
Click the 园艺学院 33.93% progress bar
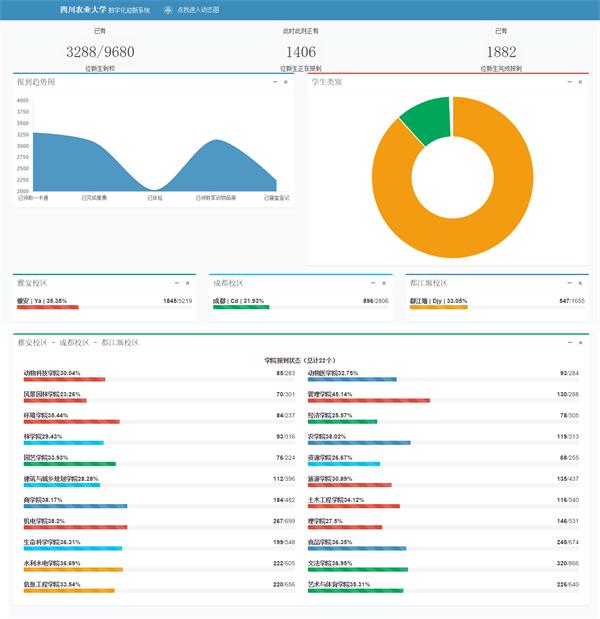(70, 464)
